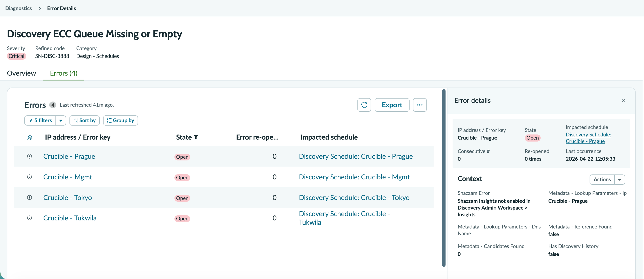Click info icon for Crucible - Mgmt row
The width and height of the screenshot is (644, 279).
click(30, 177)
